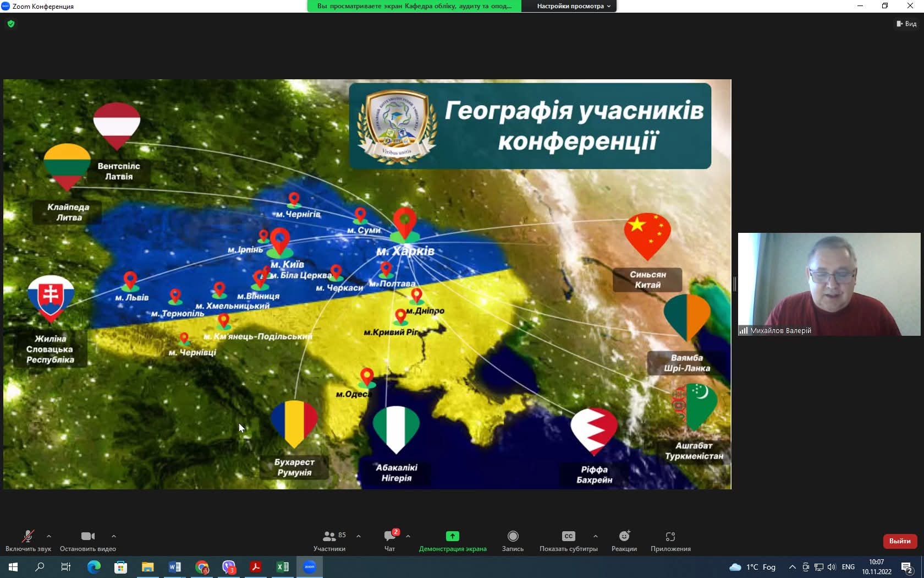Screen dimensions: 924x578
Task: Open Excel from the taskbar
Action: click(283, 567)
